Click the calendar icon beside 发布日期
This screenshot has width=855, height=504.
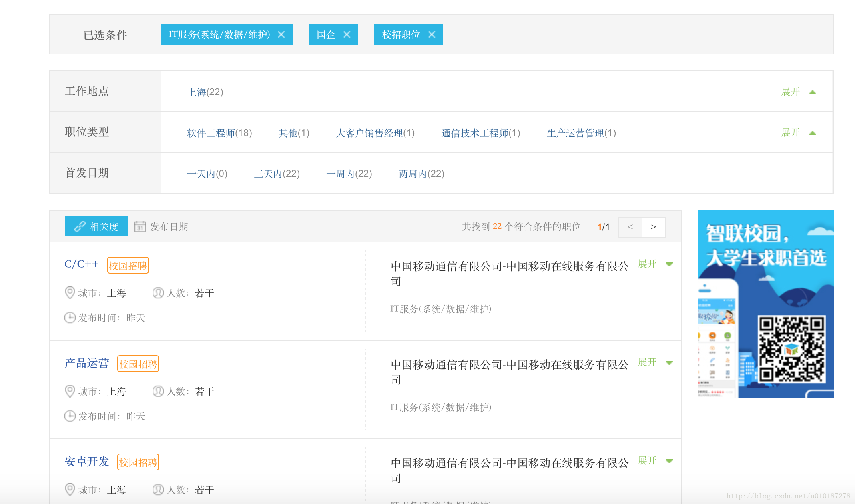point(140,226)
